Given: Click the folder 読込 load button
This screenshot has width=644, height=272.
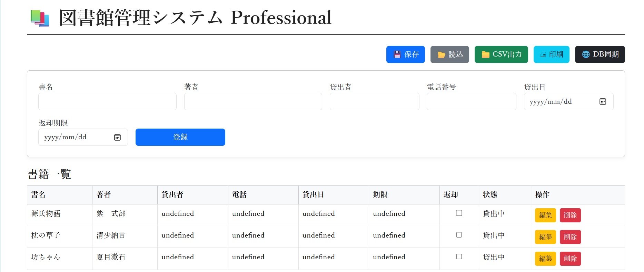Looking at the screenshot, I should pos(449,54).
